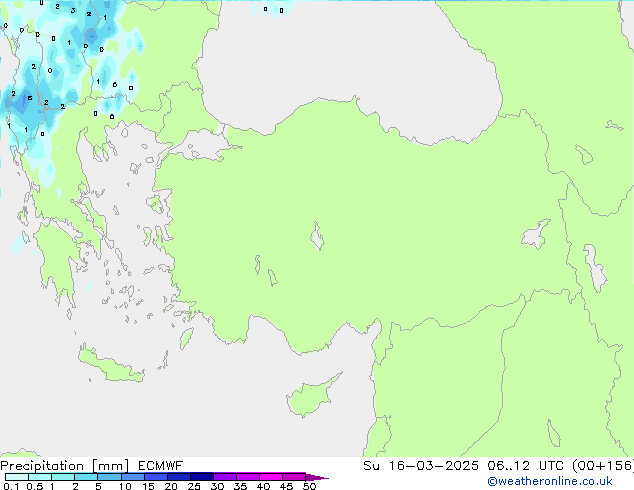This screenshot has width=634, height=490.
Task: Click the 25 to 30 mm navy legend swatch
Action: (201, 477)
